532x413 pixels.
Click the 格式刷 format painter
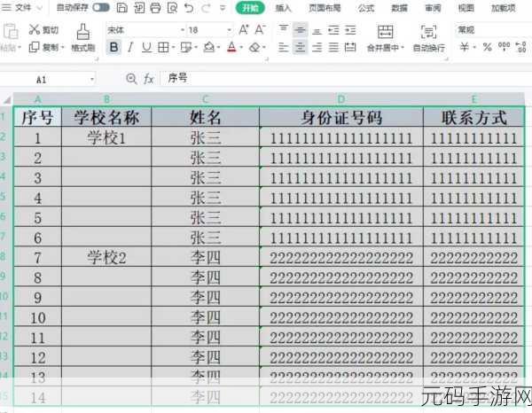pyautogui.click(x=83, y=37)
